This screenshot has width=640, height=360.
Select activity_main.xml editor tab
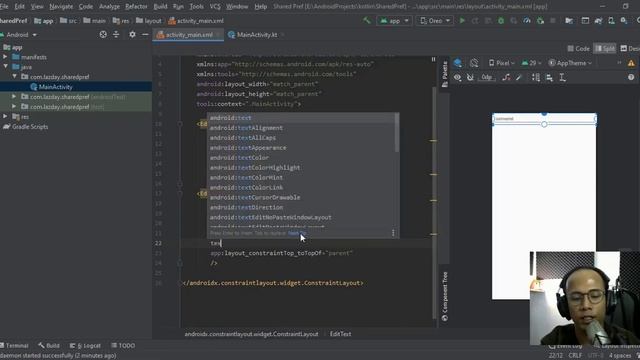pyautogui.click(x=188, y=35)
